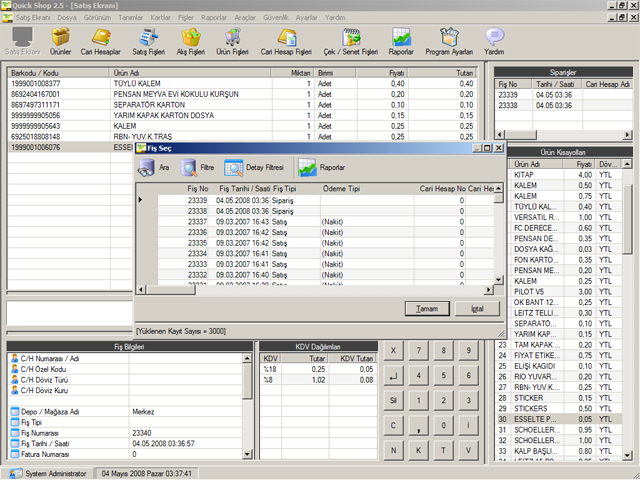Image resolution: width=640 pixels, height=480 pixels.
Task: Click the Sil keypad button
Action: click(393, 400)
